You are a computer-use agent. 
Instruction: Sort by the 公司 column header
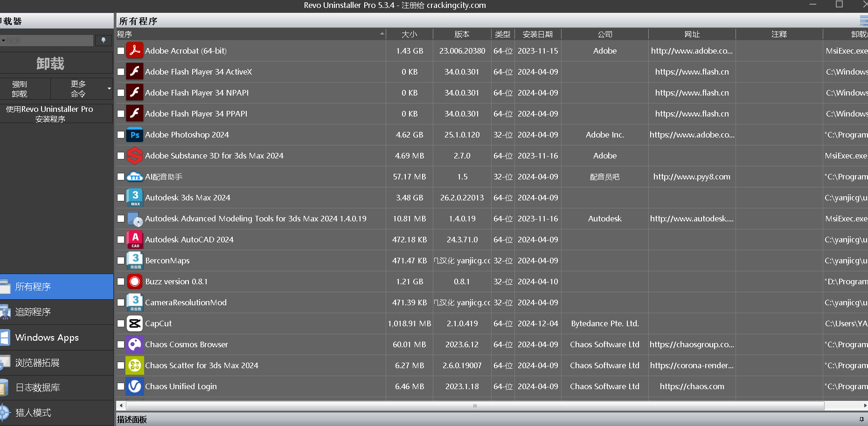(605, 34)
